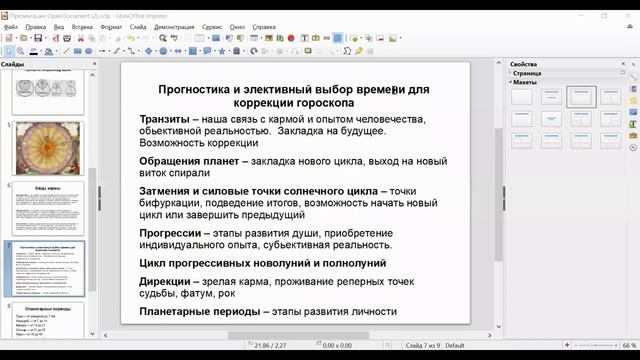Choose the blank slide layout thumbnail
Image resolution: width=640 pixels, height=360 pixels.
(x=522, y=97)
